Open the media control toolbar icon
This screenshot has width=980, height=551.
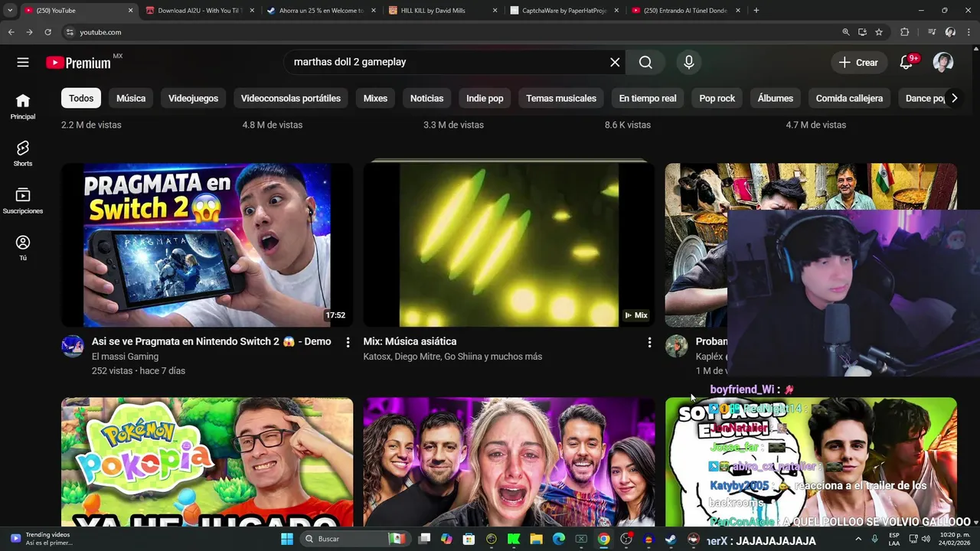coord(932,32)
